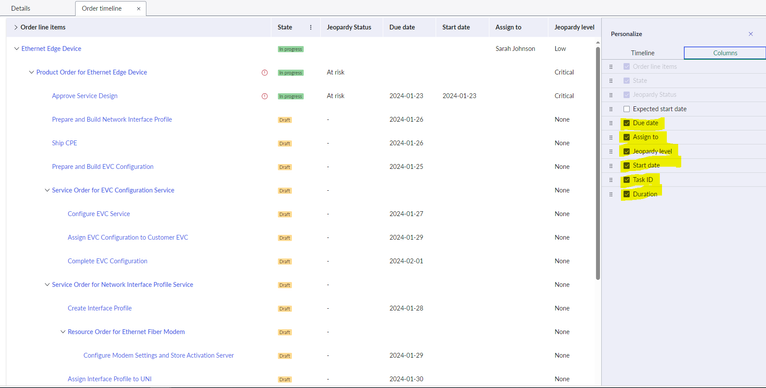The image size is (766, 388).
Task: Close the Personalize panel
Action: 751,34
